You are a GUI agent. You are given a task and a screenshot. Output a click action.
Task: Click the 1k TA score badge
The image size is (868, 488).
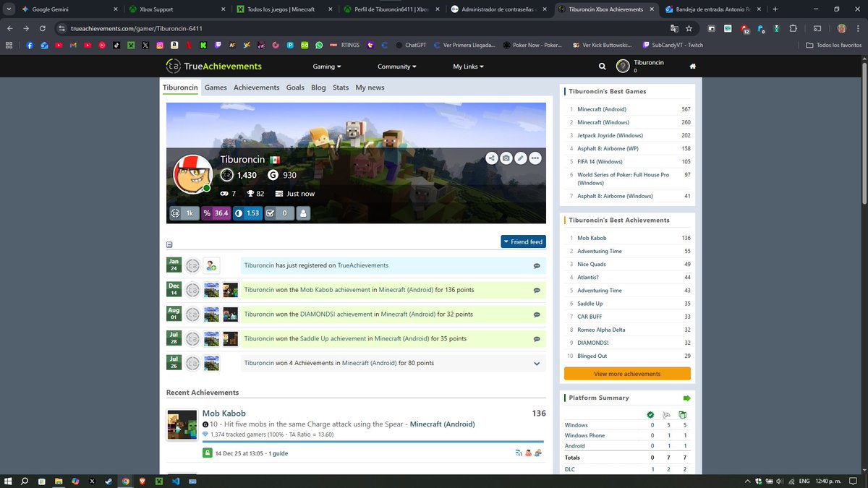(184, 213)
